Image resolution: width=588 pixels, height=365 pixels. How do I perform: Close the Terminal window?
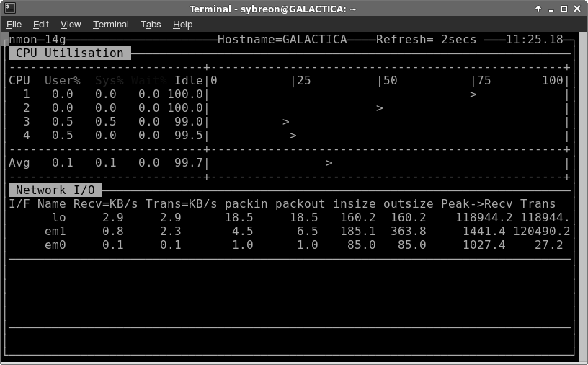coord(578,9)
